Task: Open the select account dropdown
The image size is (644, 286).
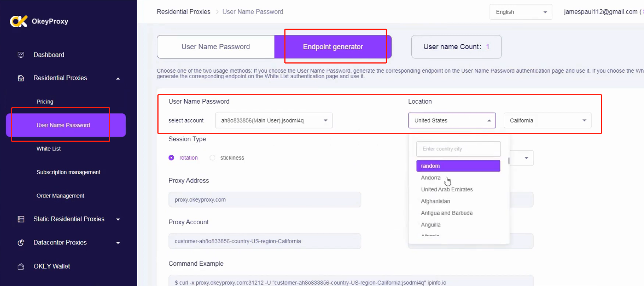Action: coord(273,120)
